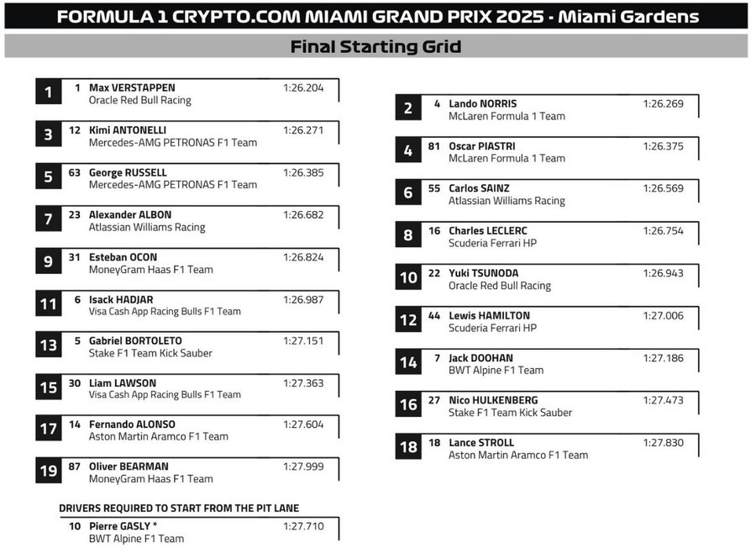Click the position 12 black grid box
This screenshot has width=756, height=559.
[408, 319]
